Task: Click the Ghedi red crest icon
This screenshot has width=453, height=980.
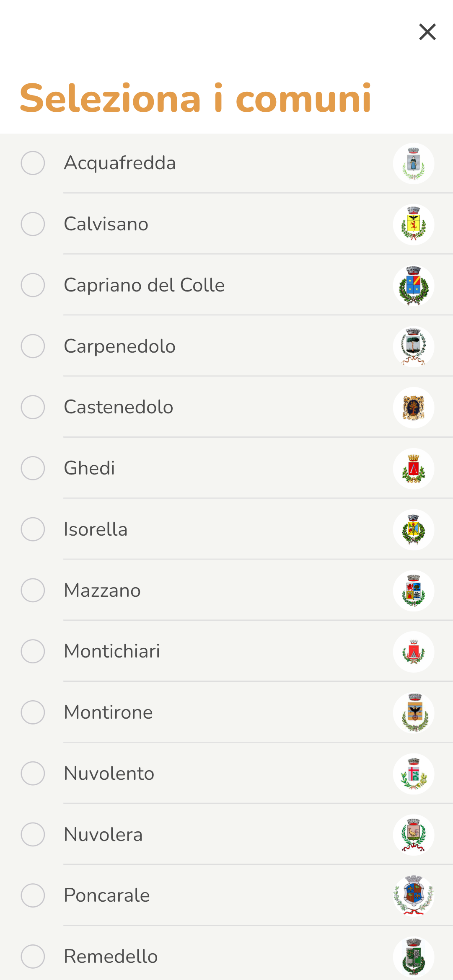Action: [413, 469]
